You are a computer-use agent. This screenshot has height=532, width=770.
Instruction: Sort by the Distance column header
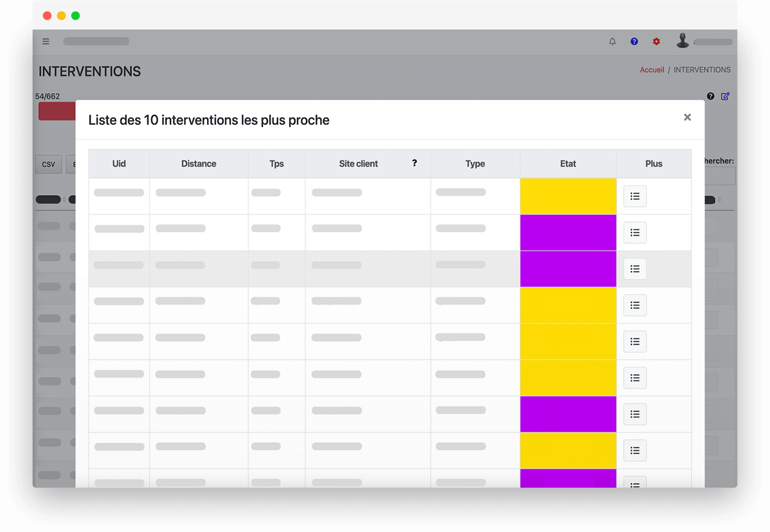pos(199,163)
